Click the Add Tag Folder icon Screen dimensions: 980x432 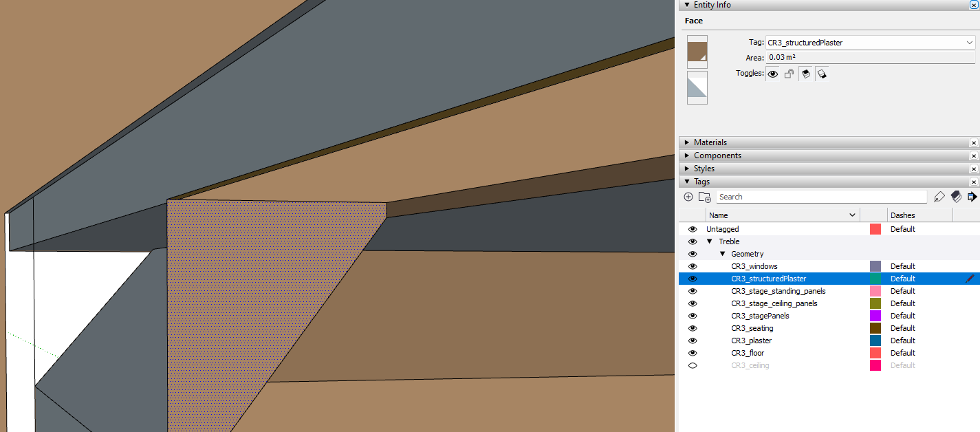[704, 197]
